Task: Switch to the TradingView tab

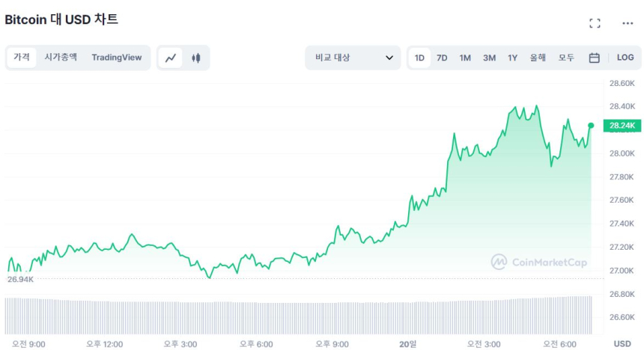Action: pyautogui.click(x=117, y=58)
